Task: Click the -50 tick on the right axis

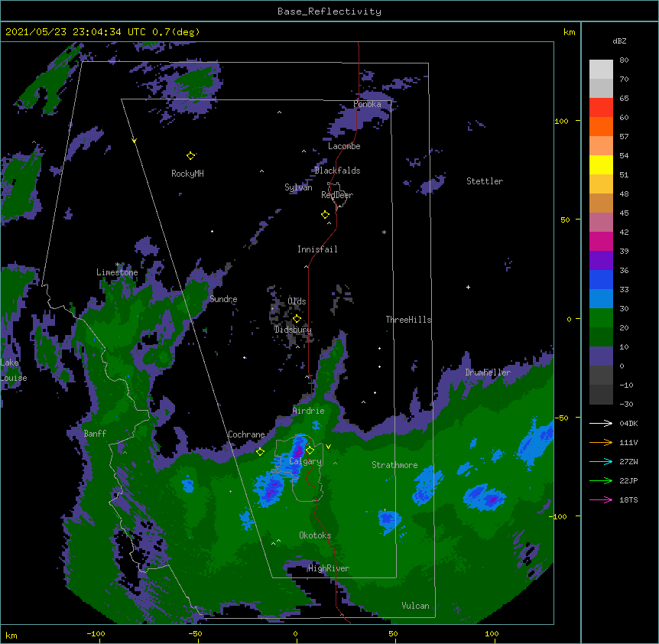Action: pyautogui.click(x=561, y=418)
